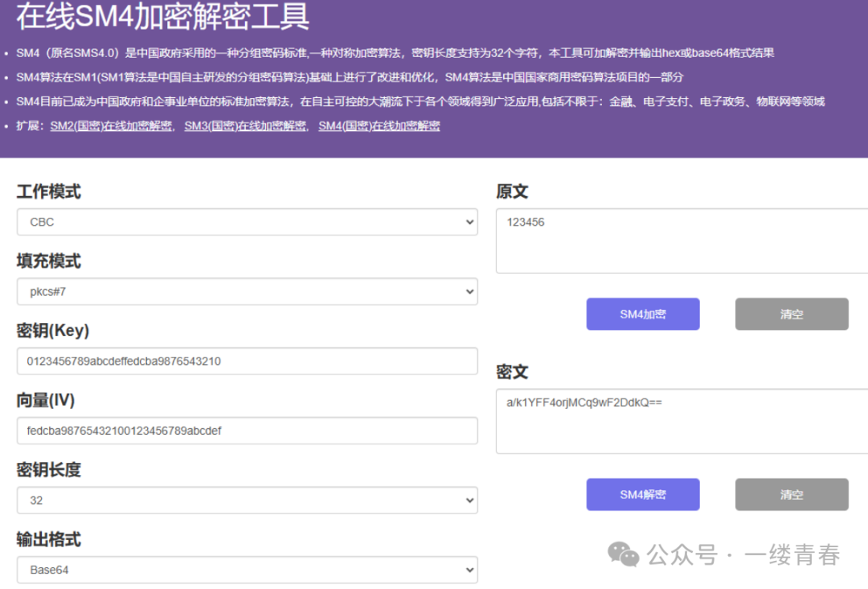Click the 输出格式 label
The image size is (868, 589).
[49, 539]
